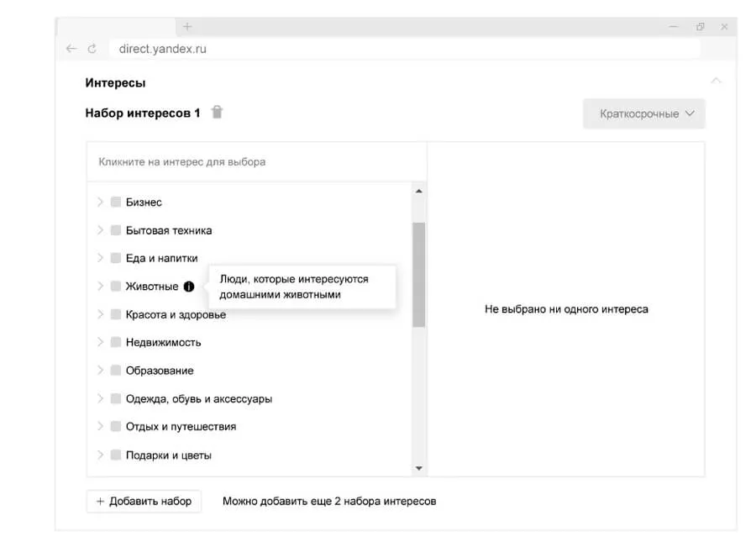This screenshot has width=756, height=542.
Task: Delete interest set 1 with trash icon
Action: pyautogui.click(x=217, y=113)
